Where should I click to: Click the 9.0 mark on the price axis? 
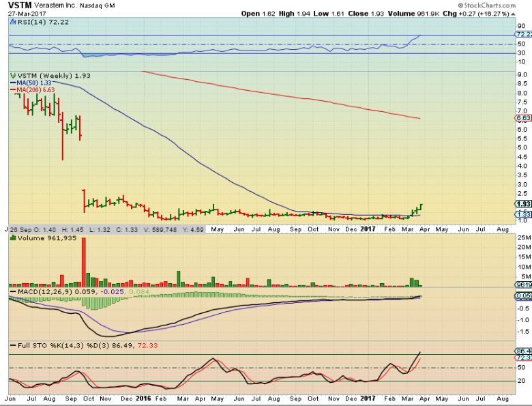[x=522, y=74]
